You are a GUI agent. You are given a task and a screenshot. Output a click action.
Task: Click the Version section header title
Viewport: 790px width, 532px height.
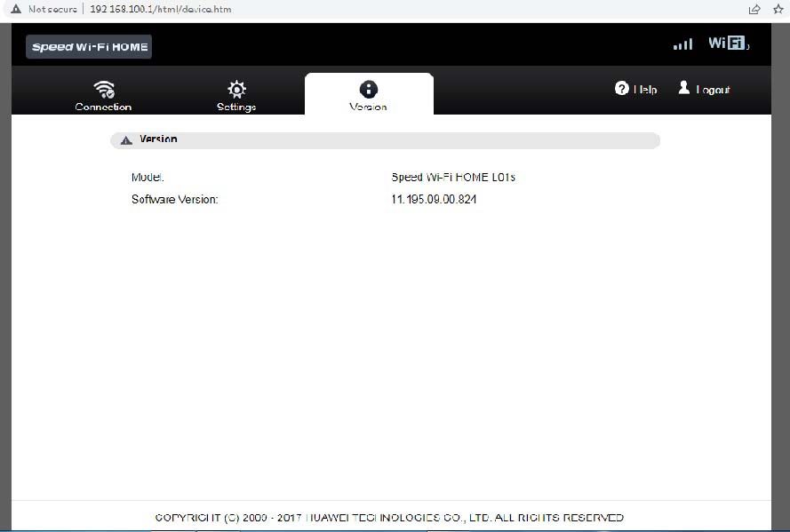[158, 139]
